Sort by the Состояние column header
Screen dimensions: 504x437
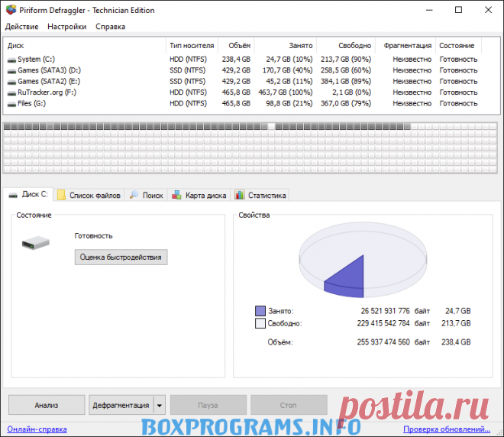tap(459, 46)
